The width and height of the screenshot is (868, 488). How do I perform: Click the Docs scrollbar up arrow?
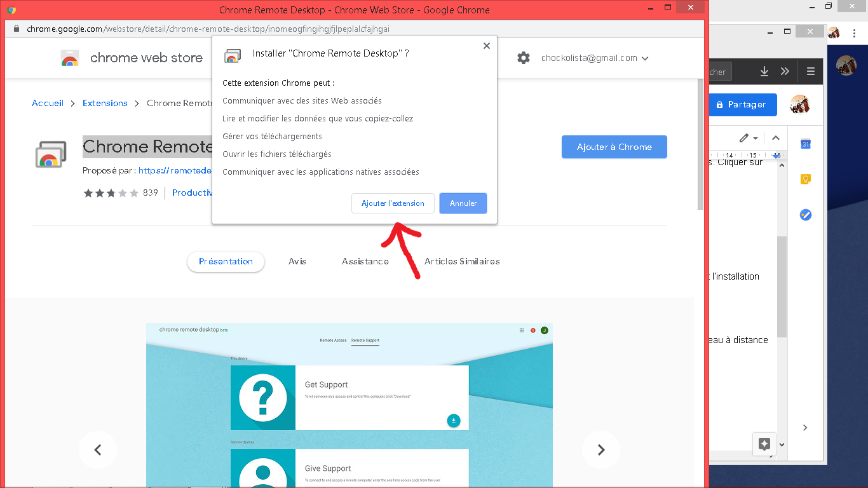pos(782,165)
